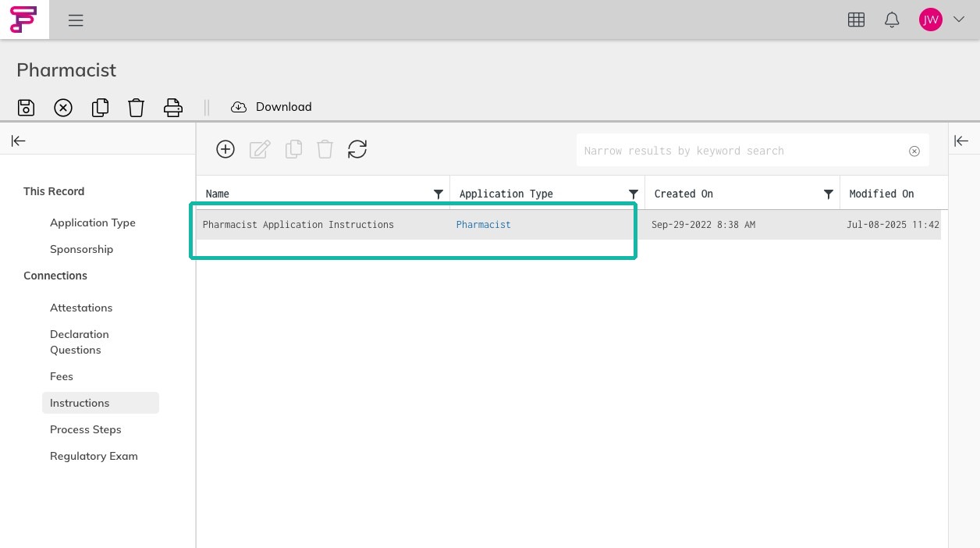The image size is (980, 548).
Task: Open the Pharmacist application type link
Action: (x=484, y=225)
